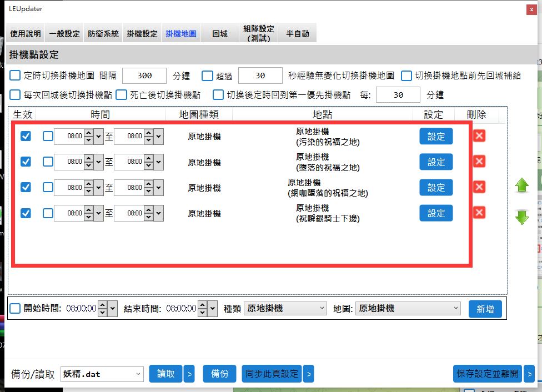Click the 讀取 button
Screen dimensions: 542x392
coord(165,374)
